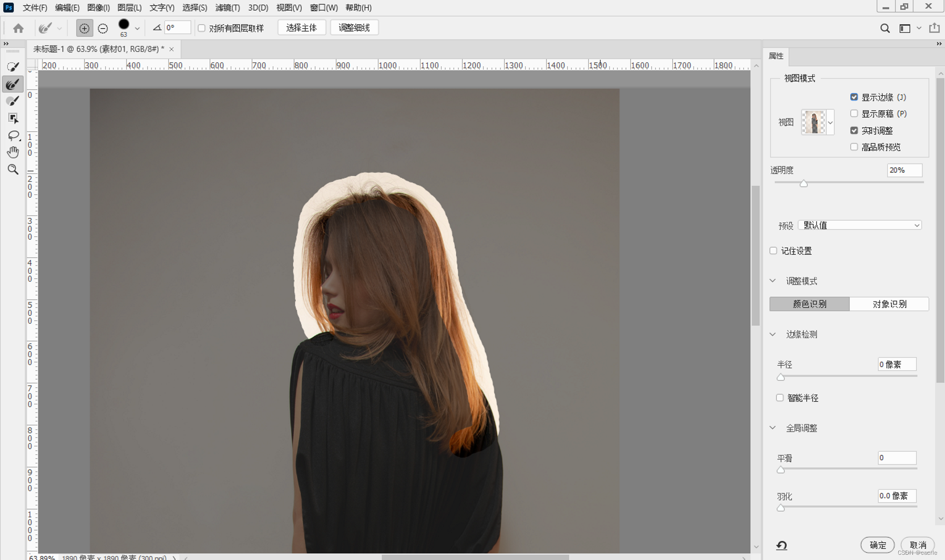Click the 羽化 slider handle
The width and height of the screenshot is (945, 560).
pyautogui.click(x=780, y=508)
